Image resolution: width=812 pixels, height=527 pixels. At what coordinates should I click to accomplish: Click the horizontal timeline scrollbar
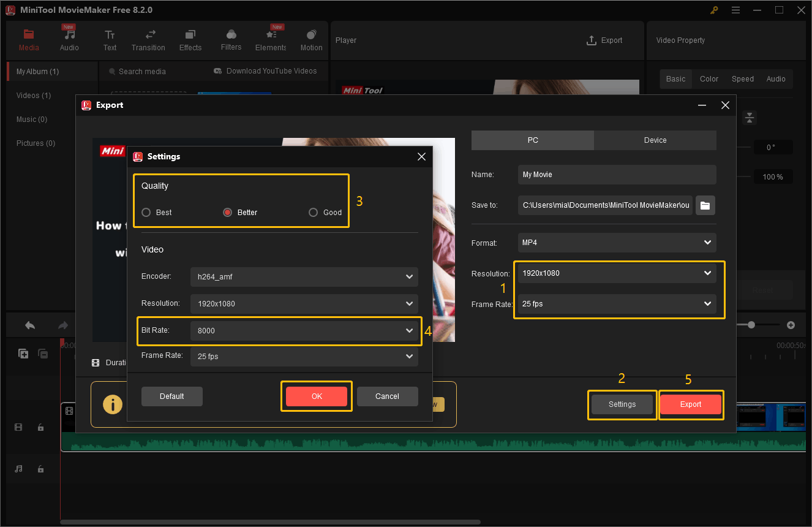270,522
